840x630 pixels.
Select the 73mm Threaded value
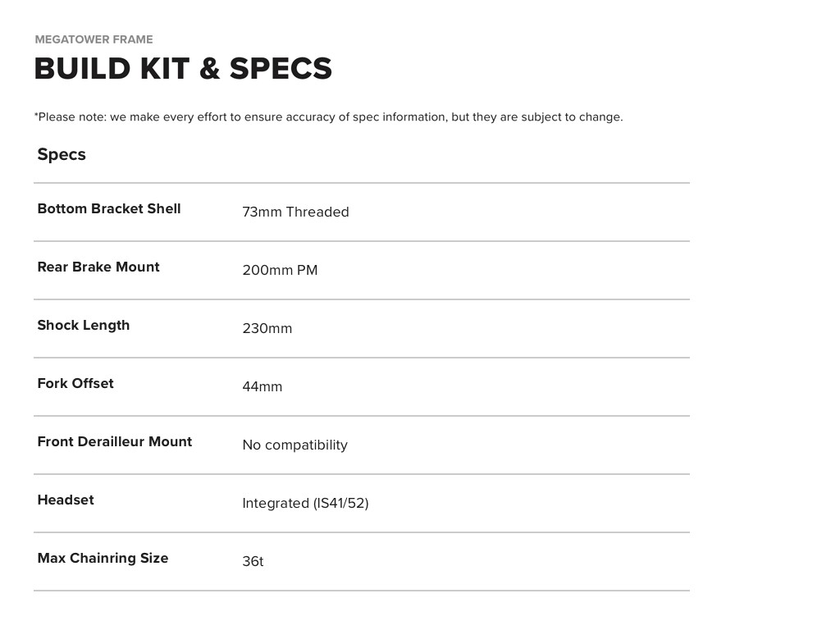tap(295, 212)
